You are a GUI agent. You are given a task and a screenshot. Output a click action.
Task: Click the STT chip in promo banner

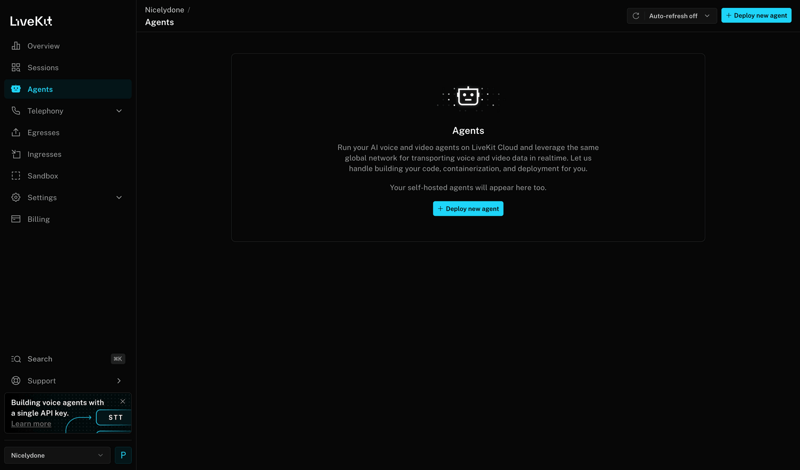coord(114,417)
